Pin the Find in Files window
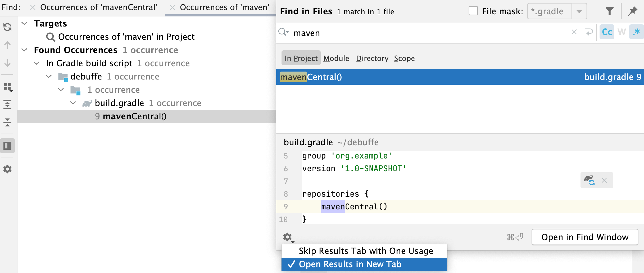 click(x=633, y=11)
